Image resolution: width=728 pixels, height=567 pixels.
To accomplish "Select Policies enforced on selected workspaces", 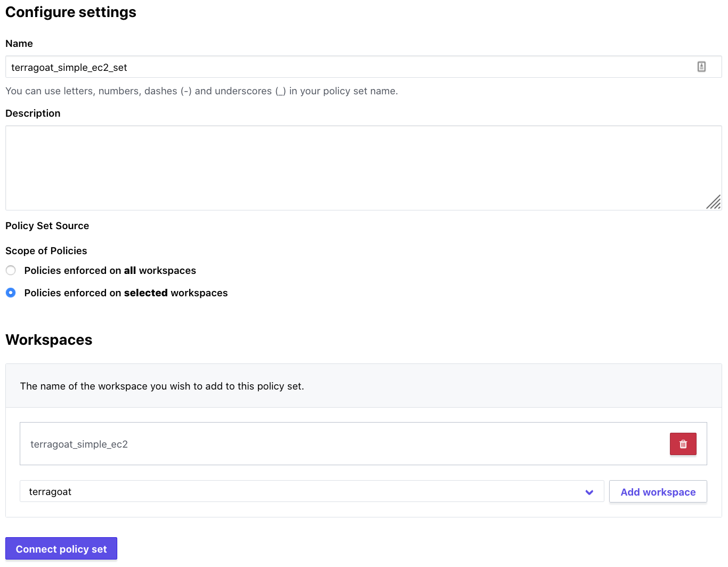I will pyautogui.click(x=11, y=293).
